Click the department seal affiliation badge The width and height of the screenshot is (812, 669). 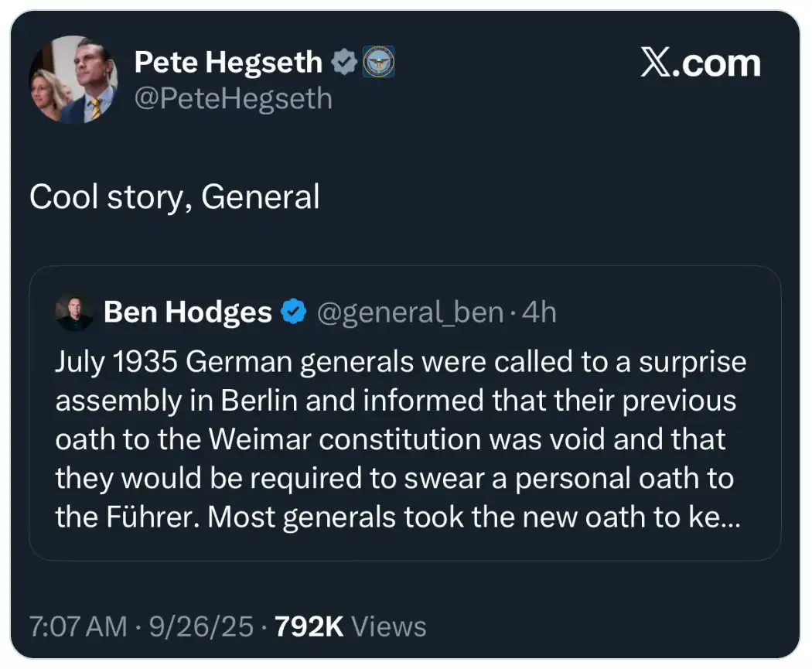click(x=379, y=63)
